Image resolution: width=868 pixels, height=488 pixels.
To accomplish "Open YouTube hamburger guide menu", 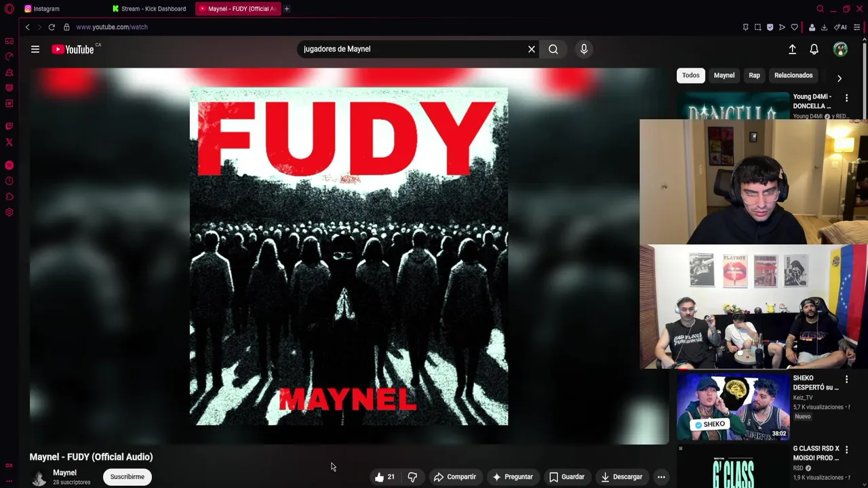I will pyautogui.click(x=35, y=49).
